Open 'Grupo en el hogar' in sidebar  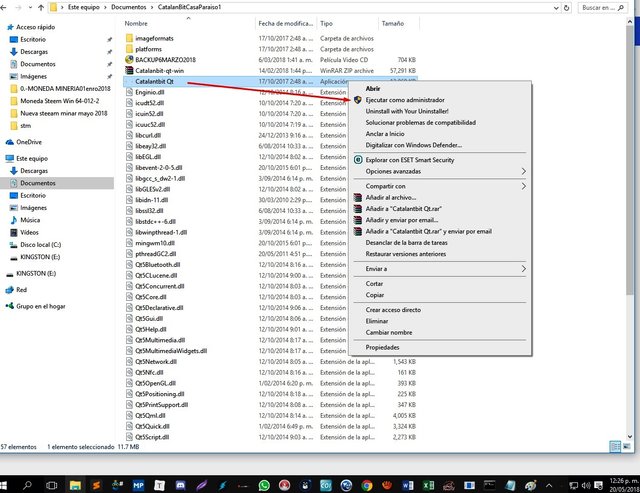point(41,306)
